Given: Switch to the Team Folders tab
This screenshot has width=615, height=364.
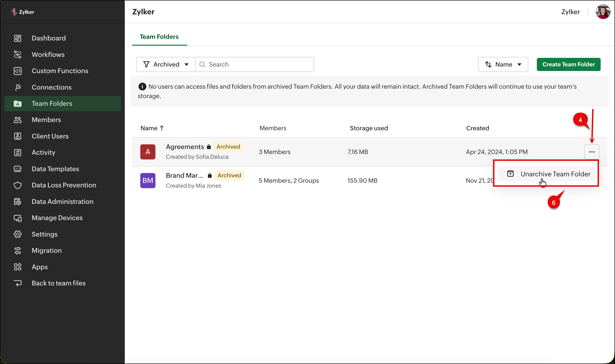Looking at the screenshot, I should click(159, 37).
